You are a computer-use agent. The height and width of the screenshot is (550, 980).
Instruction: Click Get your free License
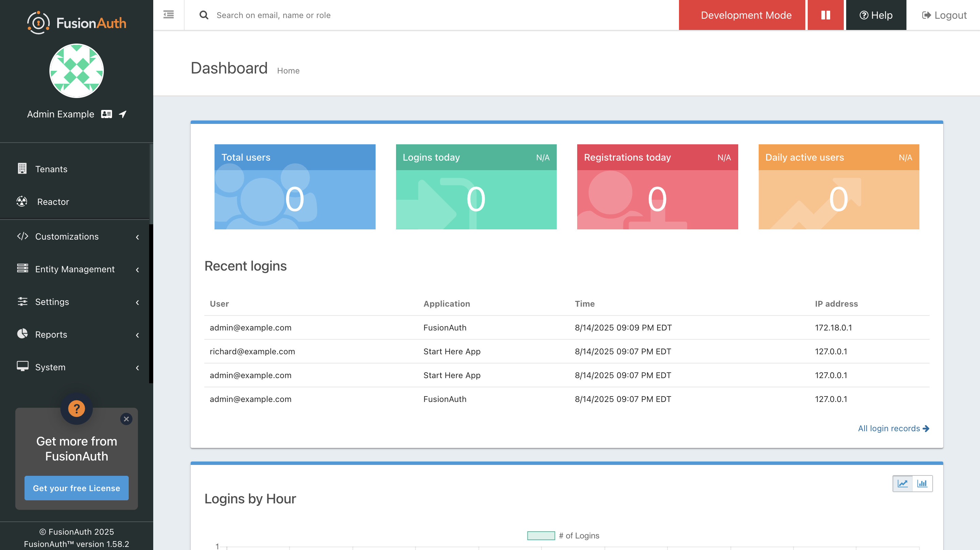point(76,488)
